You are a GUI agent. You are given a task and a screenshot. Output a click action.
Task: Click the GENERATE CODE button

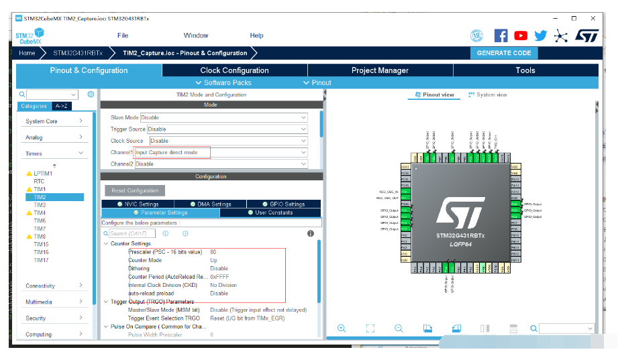(x=504, y=53)
